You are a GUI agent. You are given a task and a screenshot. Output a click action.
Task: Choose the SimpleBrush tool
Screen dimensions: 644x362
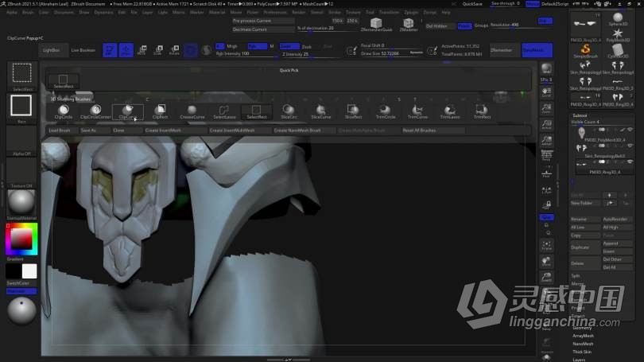(x=585, y=52)
